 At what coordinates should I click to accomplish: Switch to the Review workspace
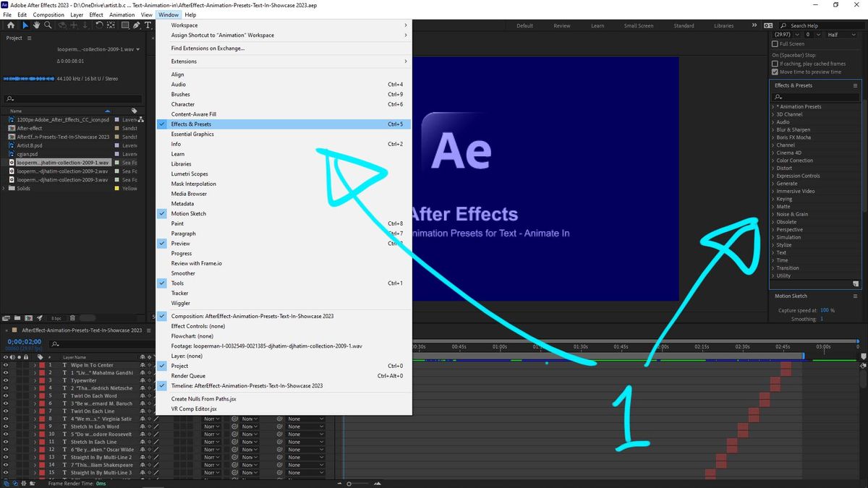point(562,26)
